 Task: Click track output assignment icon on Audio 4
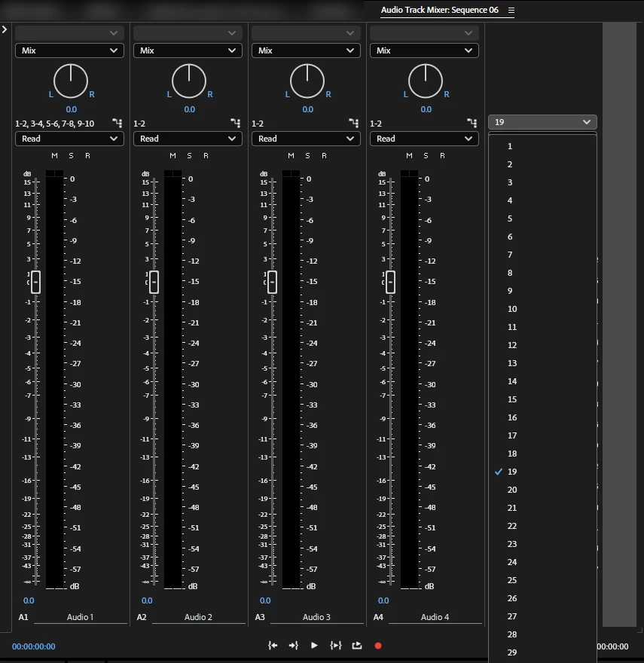472,123
